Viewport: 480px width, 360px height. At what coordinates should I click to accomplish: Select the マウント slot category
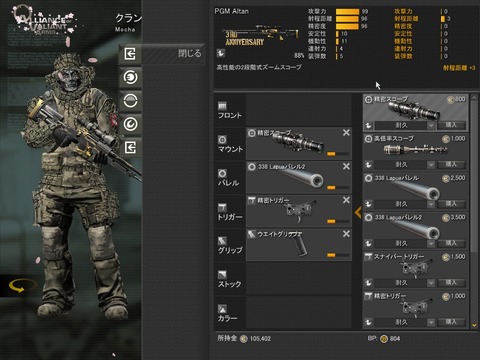pos(230,144)
